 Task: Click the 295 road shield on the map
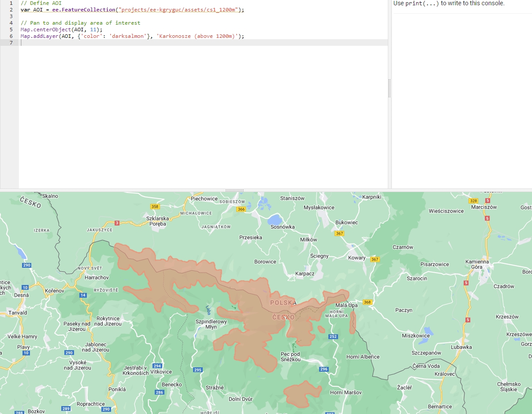click(x=197, y=370)
